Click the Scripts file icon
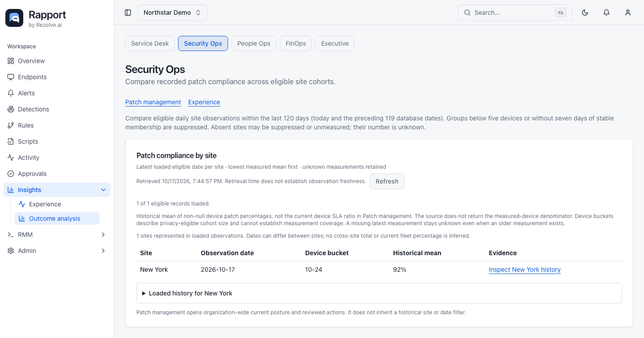This screenshot has height=338, width=644. click(11, 141)
